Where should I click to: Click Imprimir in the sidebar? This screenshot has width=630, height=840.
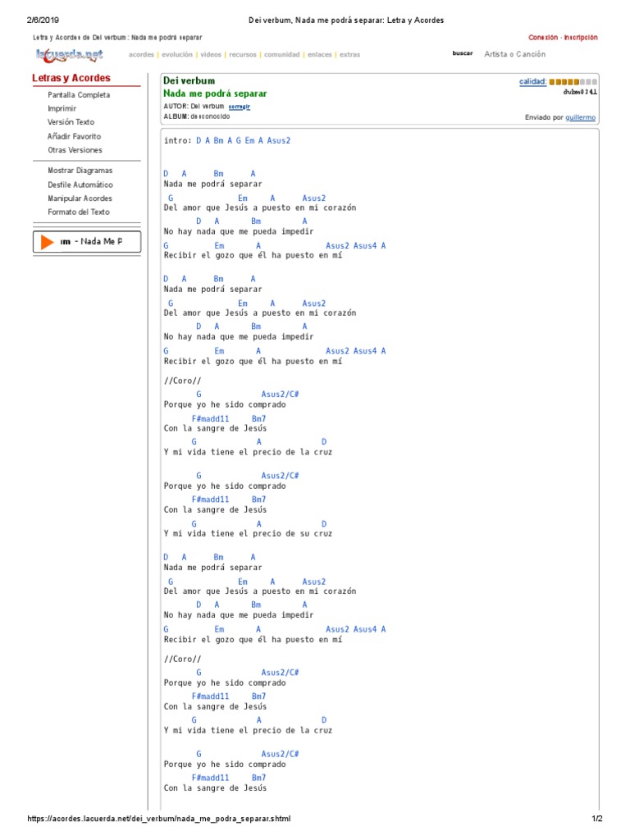(62, 108)
